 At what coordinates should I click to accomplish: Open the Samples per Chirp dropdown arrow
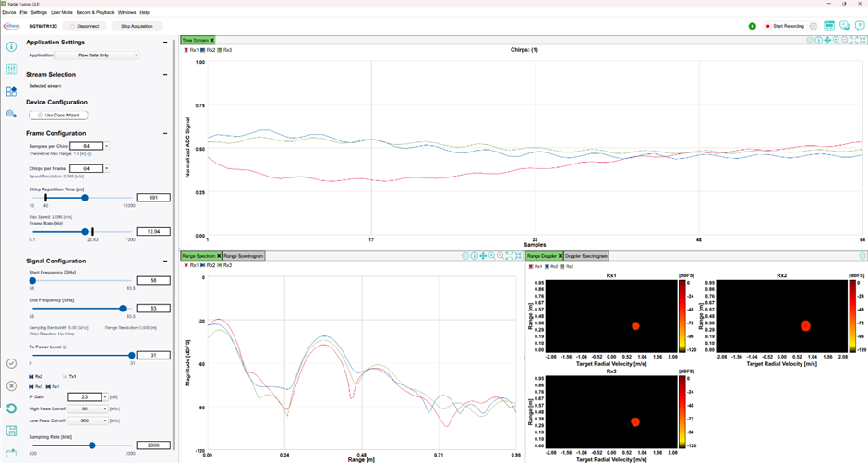pyautogui.click(x=106, y=146)
